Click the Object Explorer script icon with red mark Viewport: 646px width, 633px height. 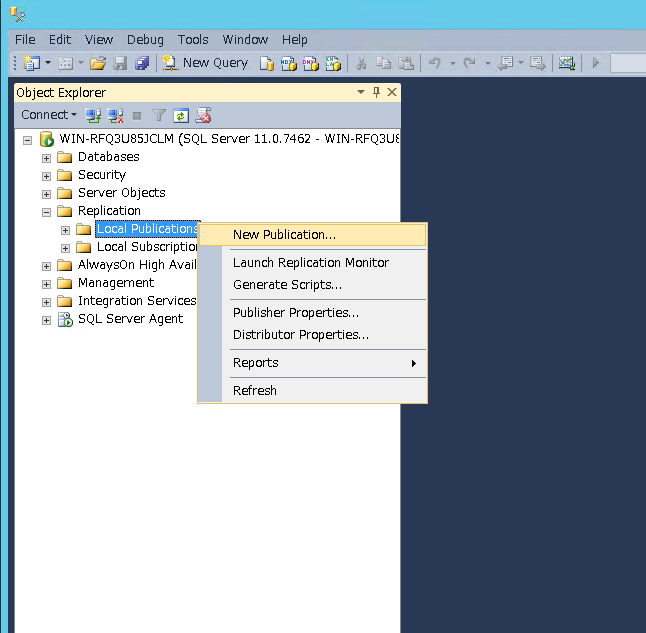tap(203, 115)
